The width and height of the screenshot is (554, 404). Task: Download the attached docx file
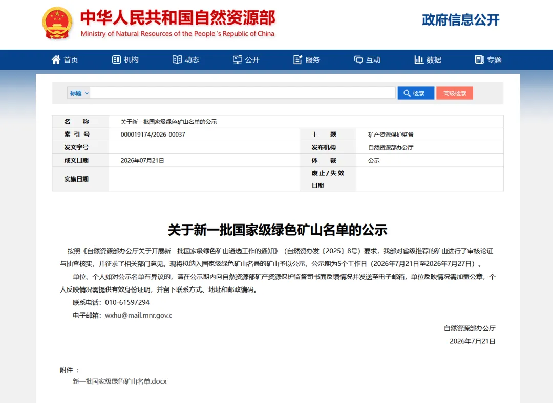(119, 381)
